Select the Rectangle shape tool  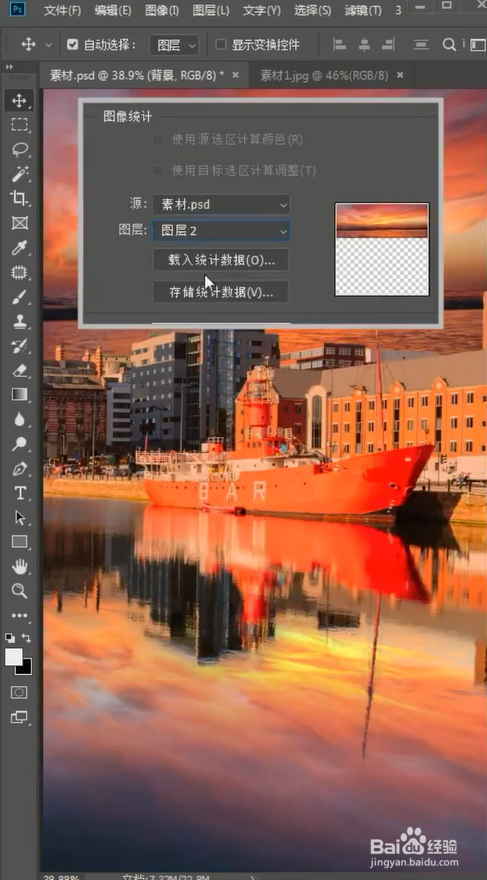pyautogui.click(x=20, y=542)
